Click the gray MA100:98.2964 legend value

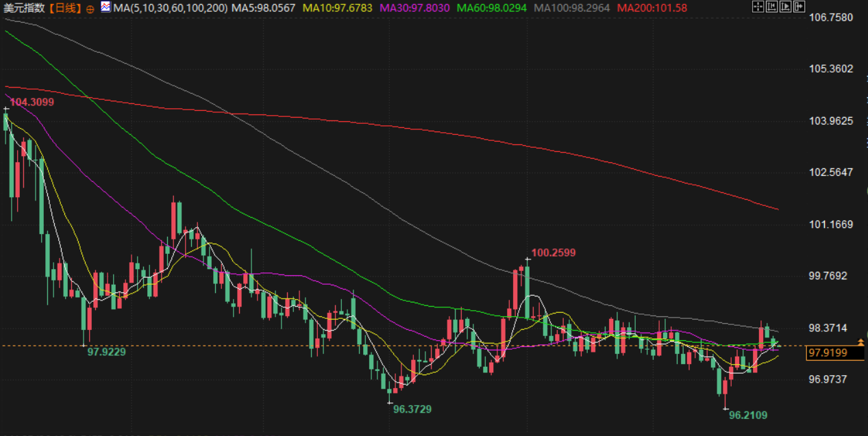573,8
